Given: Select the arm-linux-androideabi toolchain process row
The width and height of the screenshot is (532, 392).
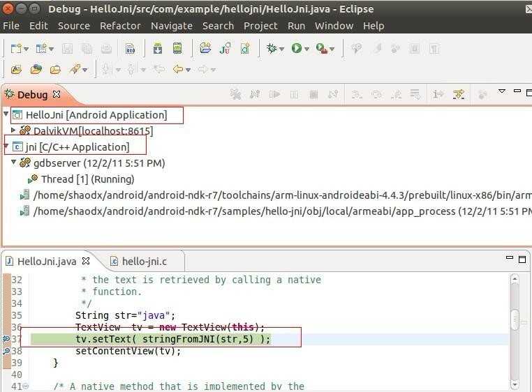Looking at the screenshot, I should point(276,195).
